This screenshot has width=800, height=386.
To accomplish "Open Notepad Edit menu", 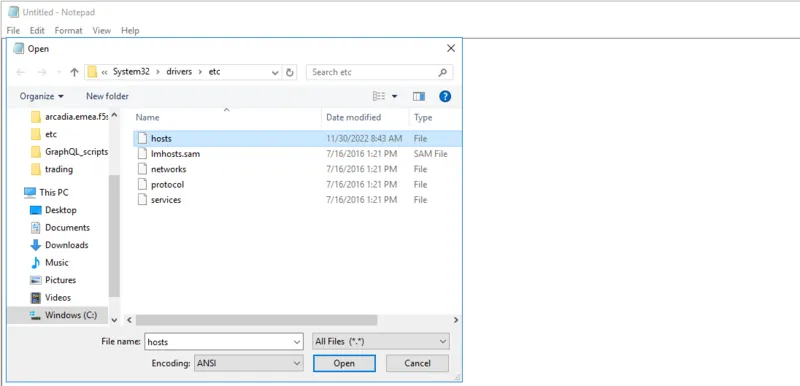I will (37, 31).
